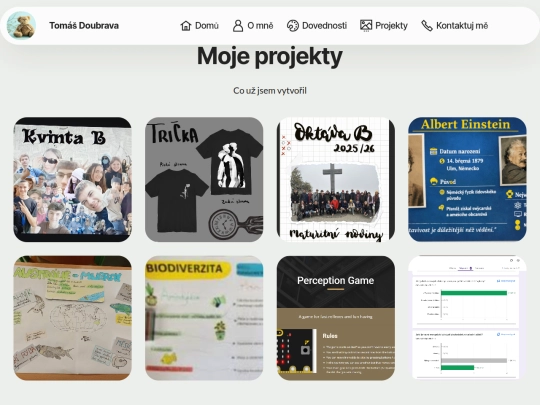Viewport: 540px width, 405px height.
Task: Click the Tomáš Doubrava name link
Action: (x=84, y=25)
